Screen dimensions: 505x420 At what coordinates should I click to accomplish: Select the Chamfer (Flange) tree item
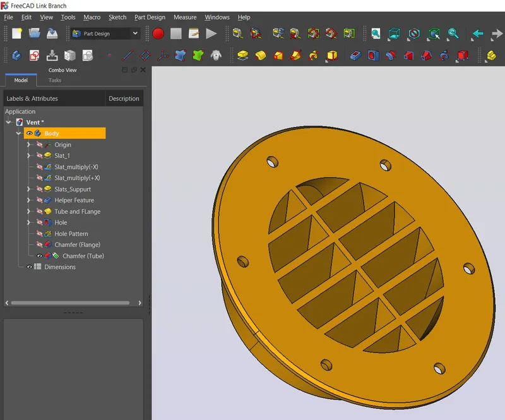click(x=77, y=244)
